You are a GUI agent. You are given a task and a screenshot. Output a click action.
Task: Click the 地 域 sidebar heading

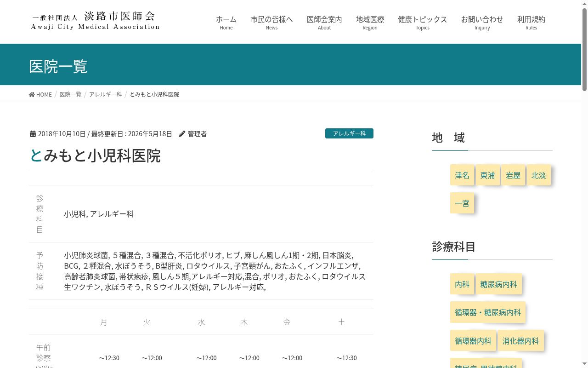pyautogui.click(x=448, y=138)
